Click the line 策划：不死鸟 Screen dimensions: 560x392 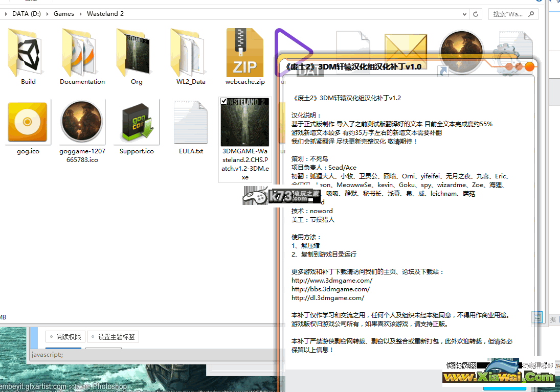pyautogui.click(x=309, y=159)
